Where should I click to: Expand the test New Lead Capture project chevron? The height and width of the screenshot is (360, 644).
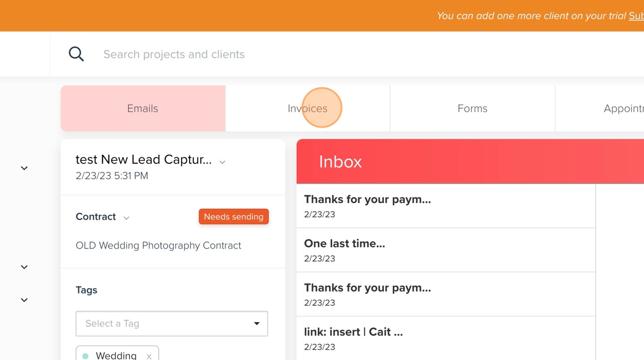click(223, 162)
